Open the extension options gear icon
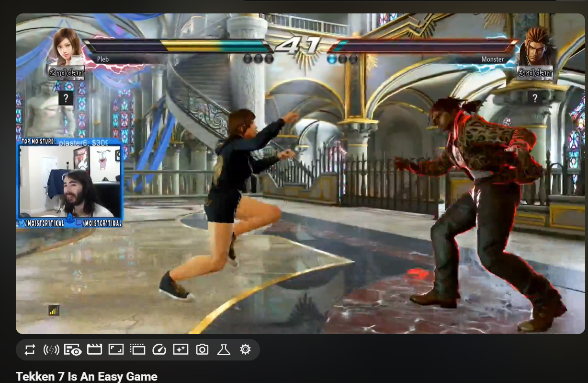This screenshot has height=383, width=588. (245, 349)
